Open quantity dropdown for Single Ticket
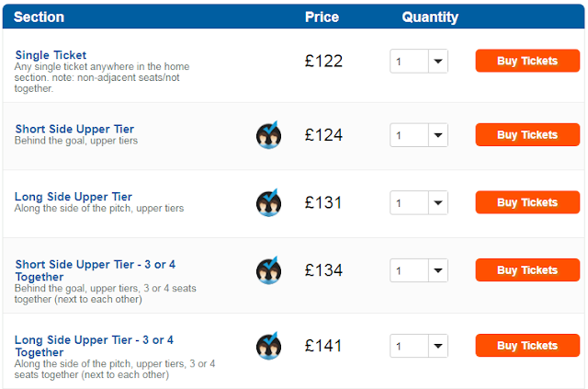Image resolution: width=588 pixels, height=389 pixels. point(418,62)
